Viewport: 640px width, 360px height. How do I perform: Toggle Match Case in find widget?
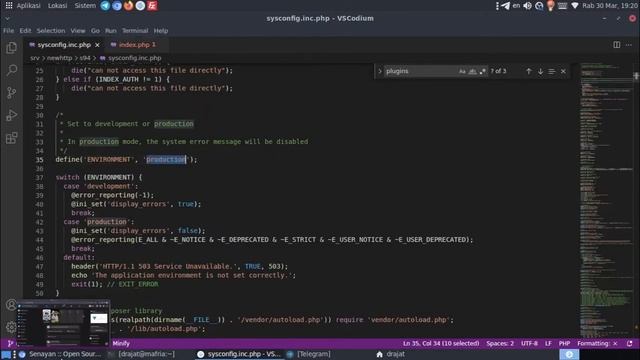coord(462,71)
